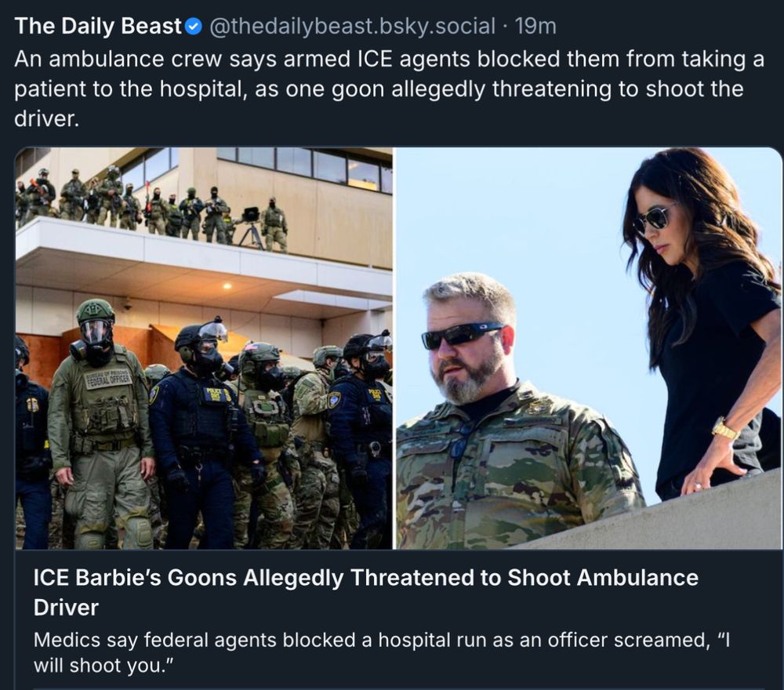This screenshot has width=784, height=690.
Task: Click the bearded man's dark sunglasses
Action: [x=460, y=335]
